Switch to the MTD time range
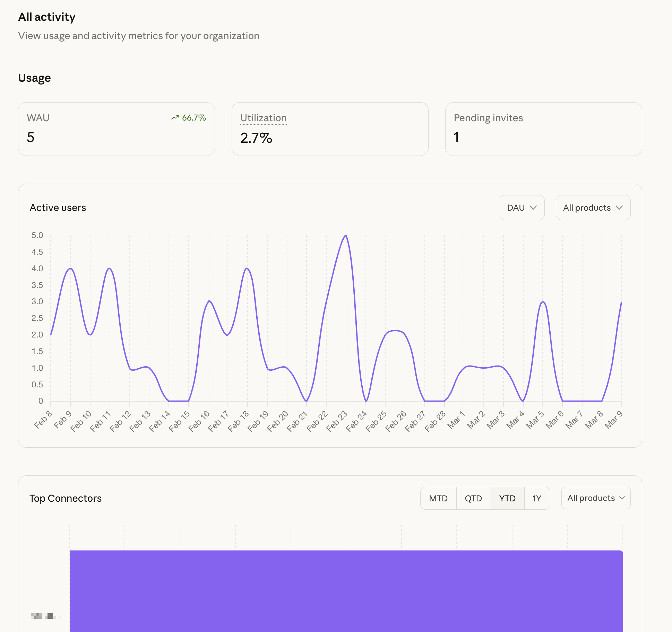Image resolution: width=672 pixels, height=632 pixels. (438, 498)
